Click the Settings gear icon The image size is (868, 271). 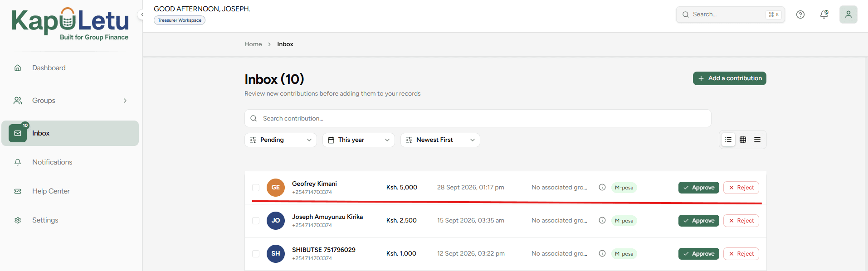18,220
